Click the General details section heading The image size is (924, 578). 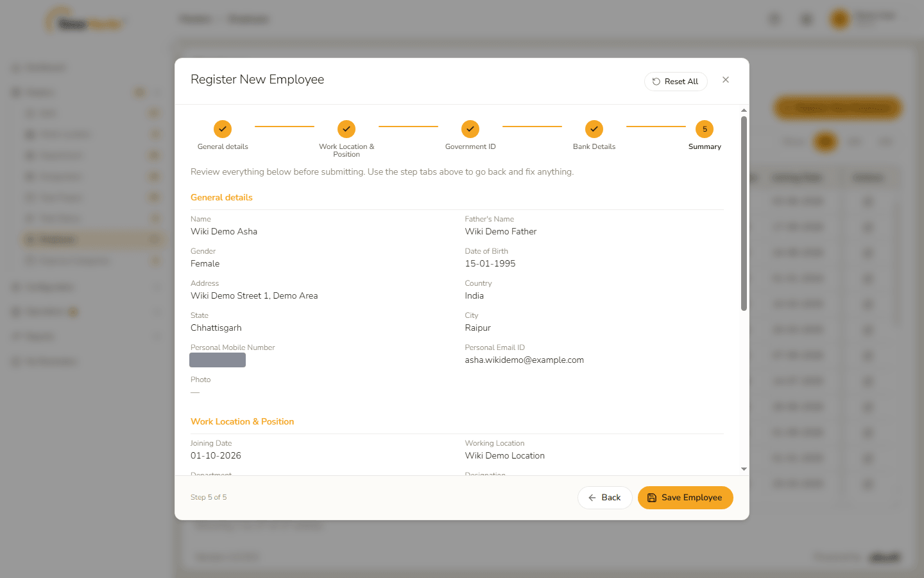(221, 197)
